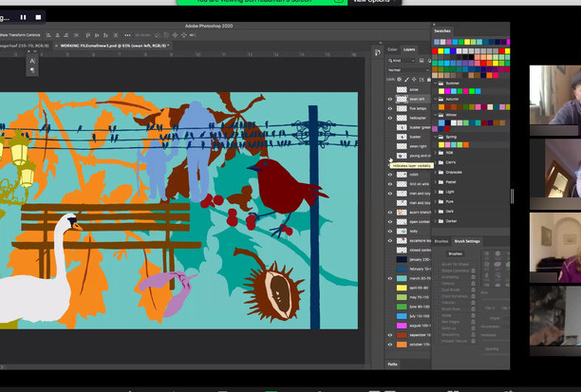The image size is (581, 392).
Task: Open the Paths panel tab
Action: tap(393, 364)
